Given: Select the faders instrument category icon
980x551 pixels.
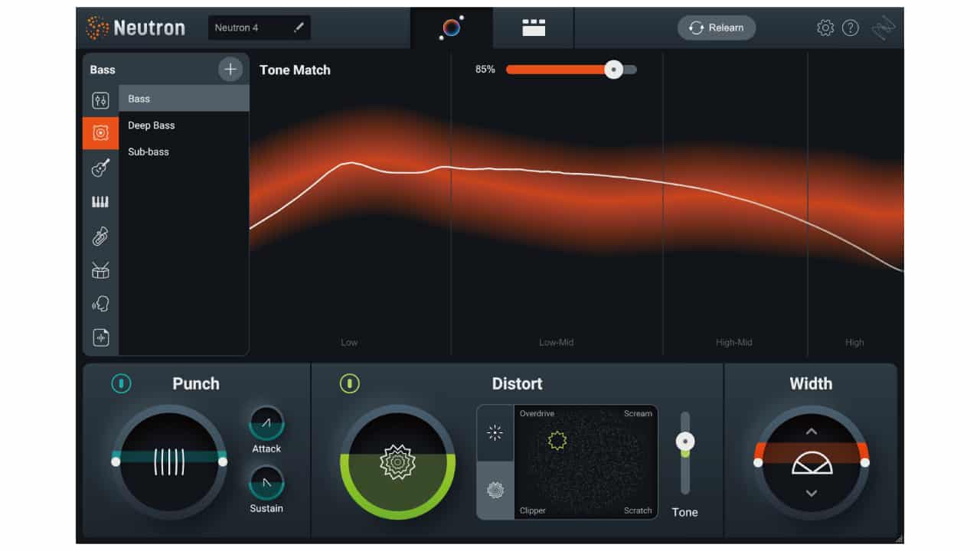Looking at the screenshot, I should (100, 99).
